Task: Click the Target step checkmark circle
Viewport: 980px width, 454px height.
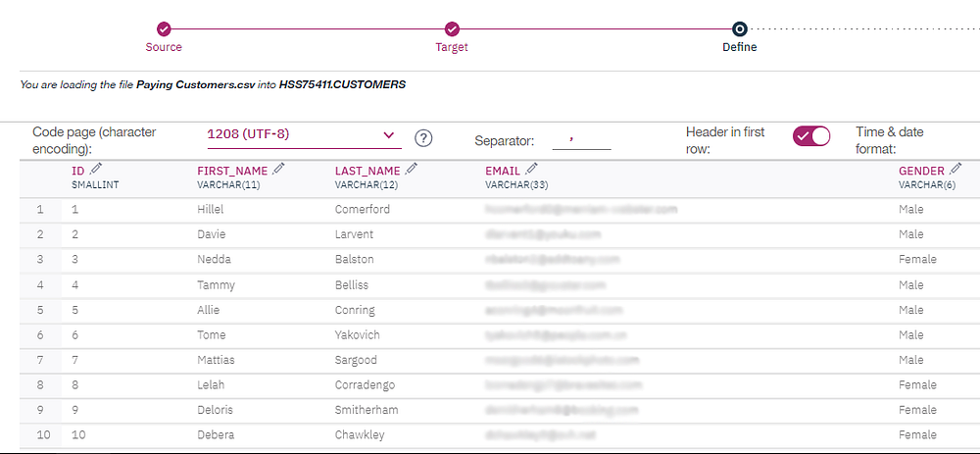Action: coord(452,29)
